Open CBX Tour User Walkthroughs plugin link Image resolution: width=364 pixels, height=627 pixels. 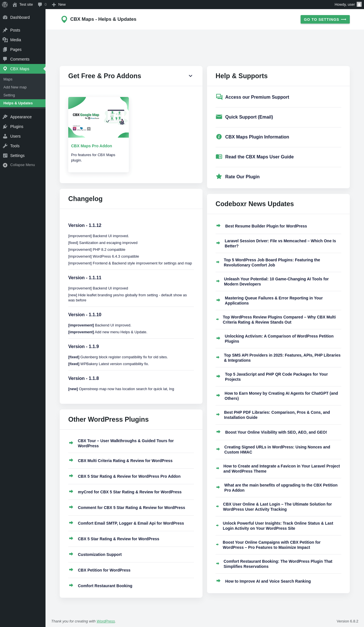click(126, 443)
